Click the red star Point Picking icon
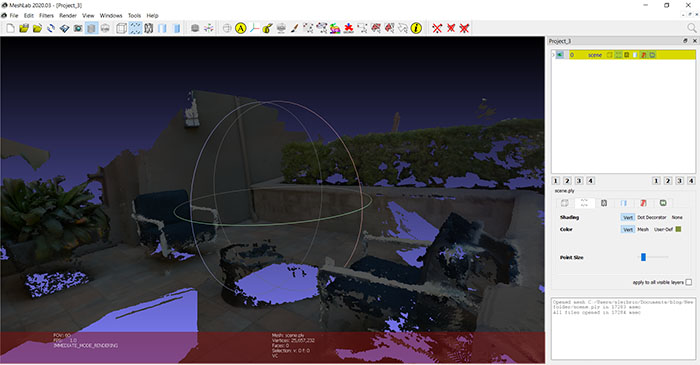The width and height of the screenshot is (700, 365). 349,28
